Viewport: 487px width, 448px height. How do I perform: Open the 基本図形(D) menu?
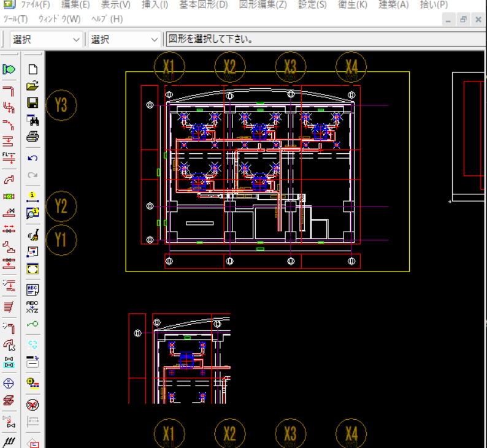pyautogui.click(x=203, y=5)
